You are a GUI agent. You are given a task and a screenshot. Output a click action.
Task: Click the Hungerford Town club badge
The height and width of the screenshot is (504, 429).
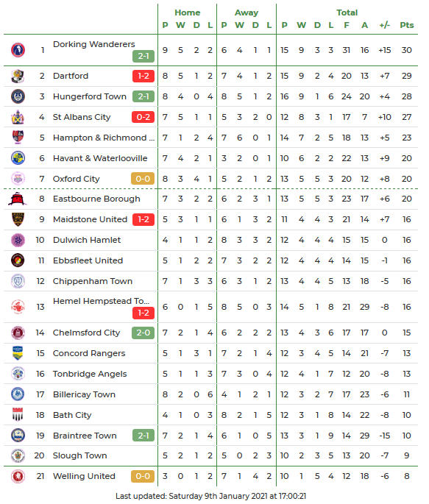(18, 96)
